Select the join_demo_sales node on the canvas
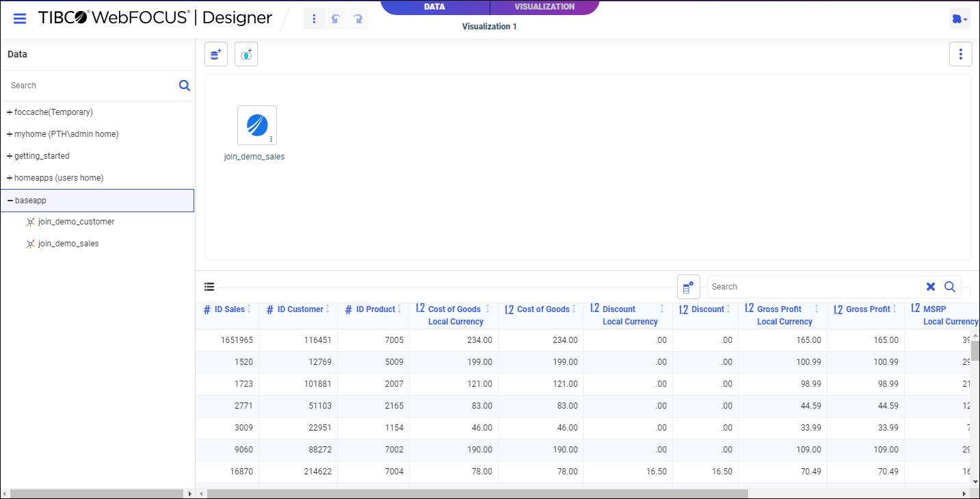980x499 pixels. (x=257, y=125)
